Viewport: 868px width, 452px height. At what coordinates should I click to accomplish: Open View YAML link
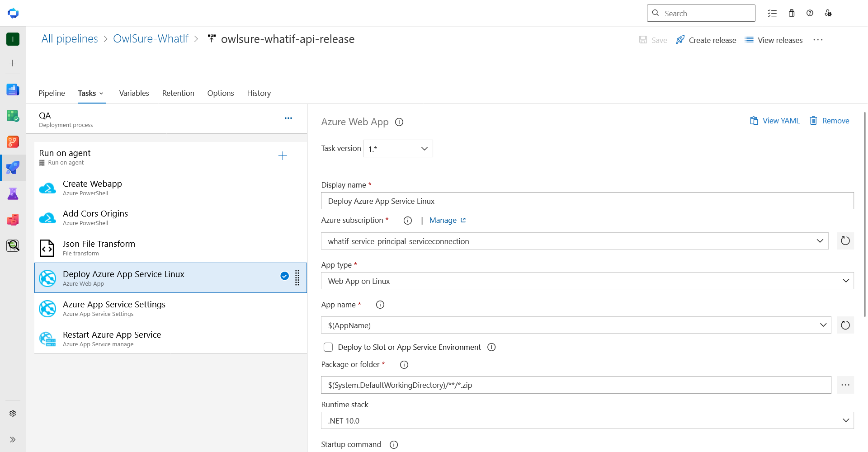click(x=774, y=121)
